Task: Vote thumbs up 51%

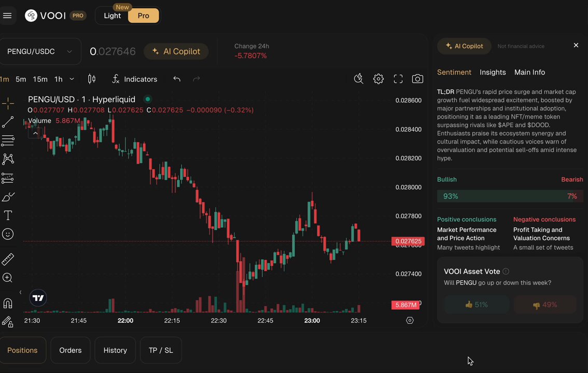Action: point(477,305)
